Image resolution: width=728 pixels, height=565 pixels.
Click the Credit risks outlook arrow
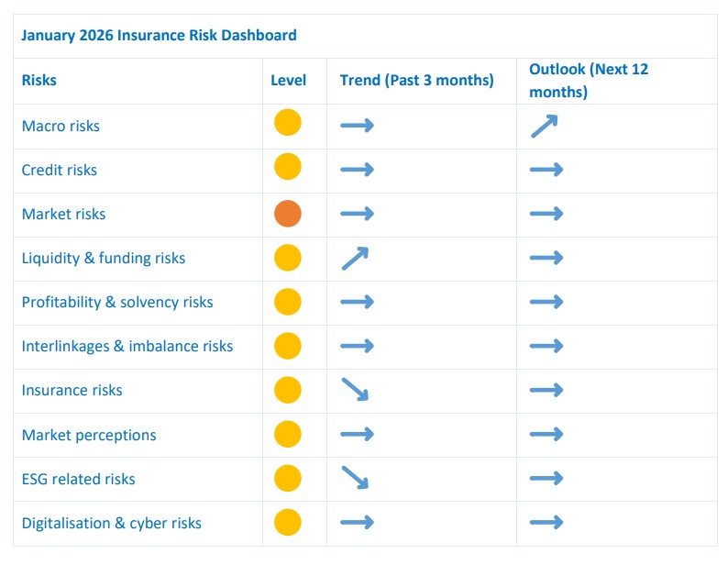tap(546, 170)
